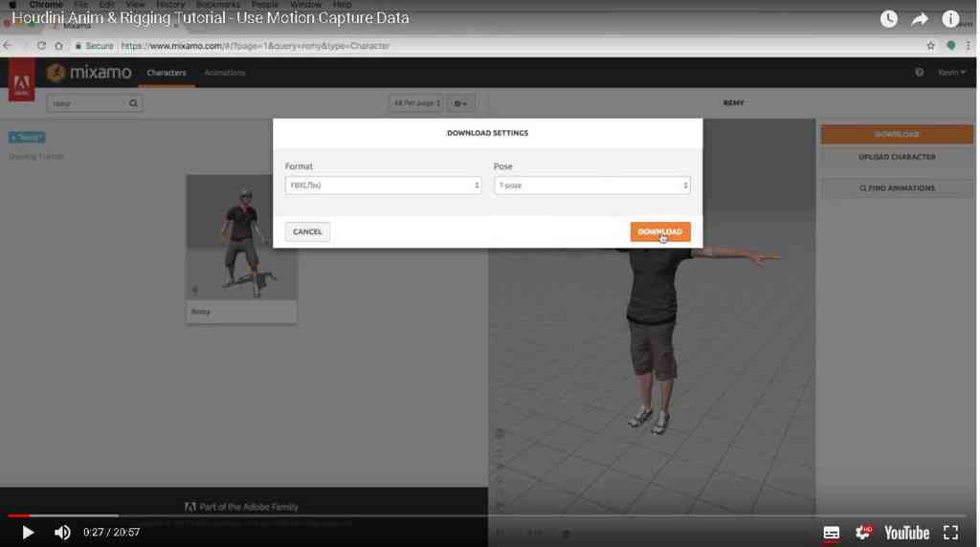Open video info icon
The image size is (980, 547).
coord(950,19)
